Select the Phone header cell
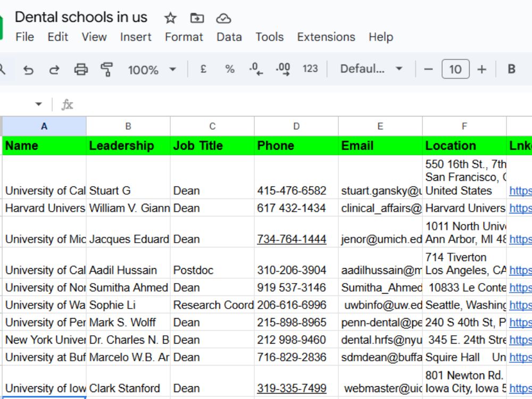Image resolution: width=532 pixels, height=399 pixels. click(296, 146)
